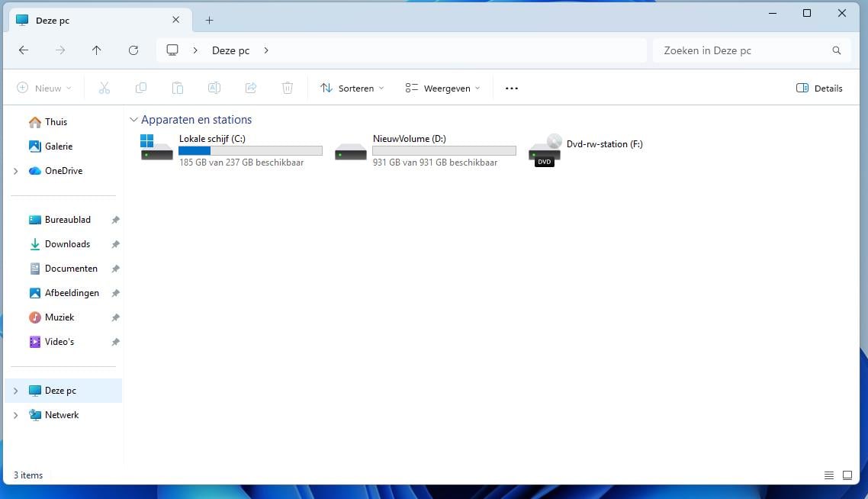Click the Rename icon in the toolbar
This screenshot has height=499, width=868.
(x=214, y=88)
